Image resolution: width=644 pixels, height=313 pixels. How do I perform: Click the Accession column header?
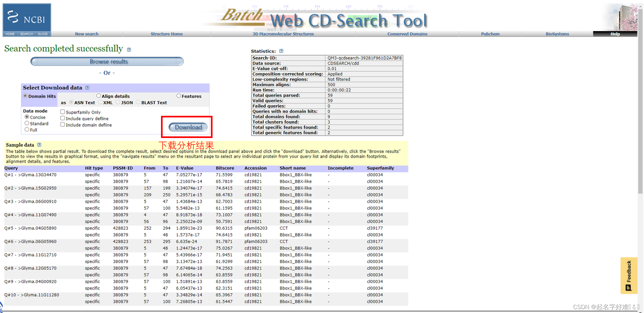pos(255,168)
